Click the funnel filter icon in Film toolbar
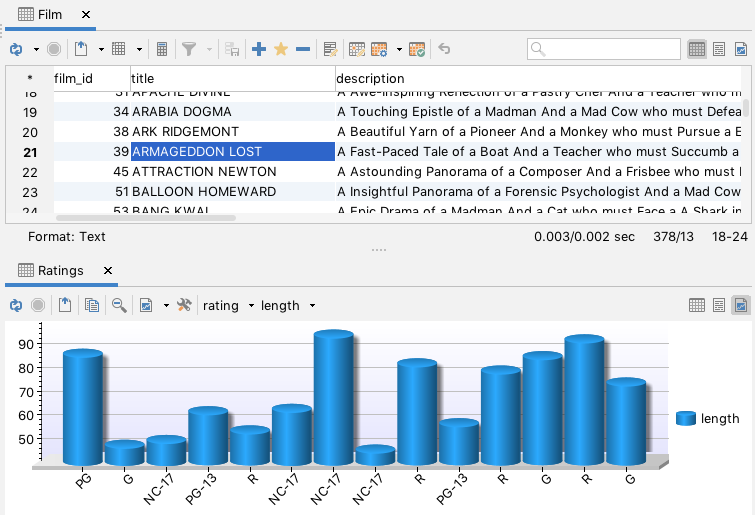 (190, 49)
